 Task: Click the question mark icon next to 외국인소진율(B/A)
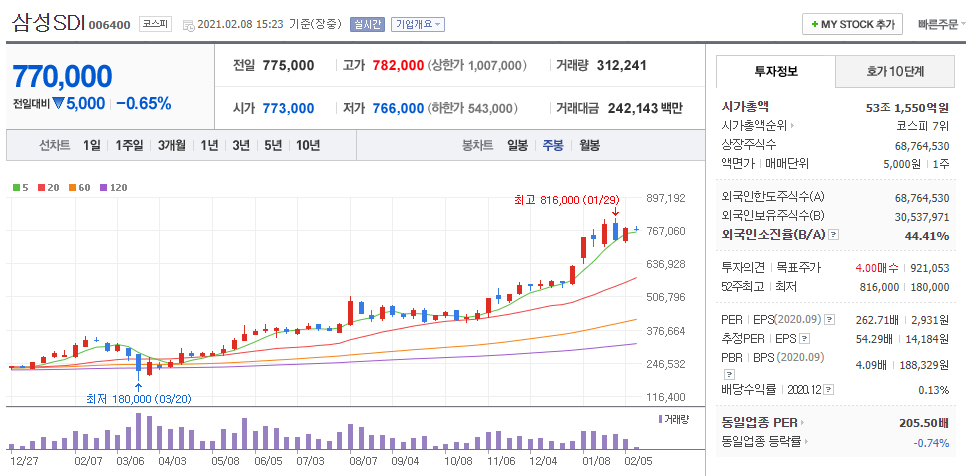pyautogui.click(x=834, y=235)
